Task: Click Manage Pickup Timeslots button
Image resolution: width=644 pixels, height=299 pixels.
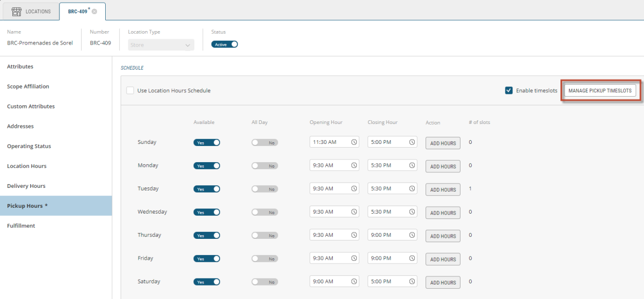Action: pos(600,91)
